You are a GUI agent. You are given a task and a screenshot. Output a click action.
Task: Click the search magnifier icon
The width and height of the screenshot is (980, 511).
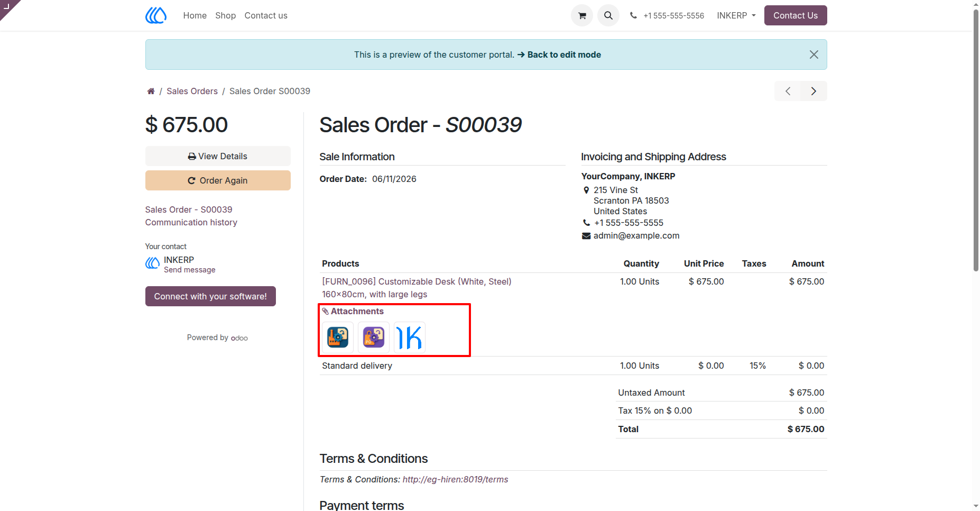click(608, 15)
